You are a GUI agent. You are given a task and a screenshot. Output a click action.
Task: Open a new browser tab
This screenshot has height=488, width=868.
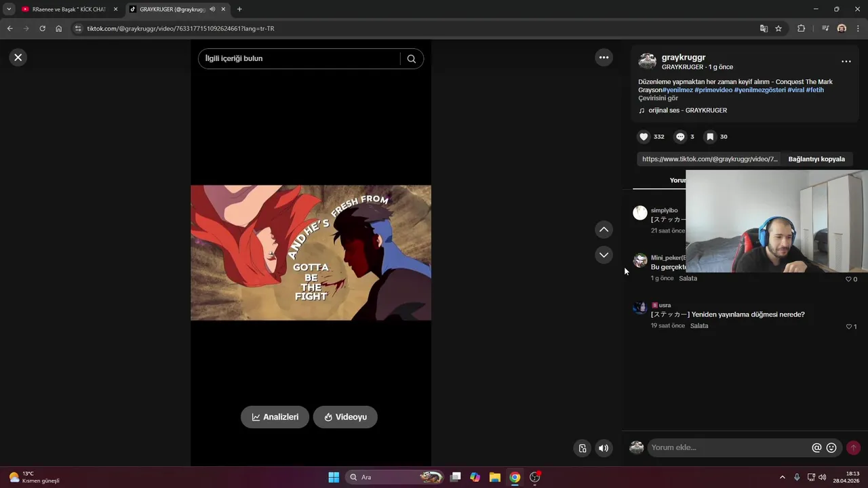(x=239, y=9)
